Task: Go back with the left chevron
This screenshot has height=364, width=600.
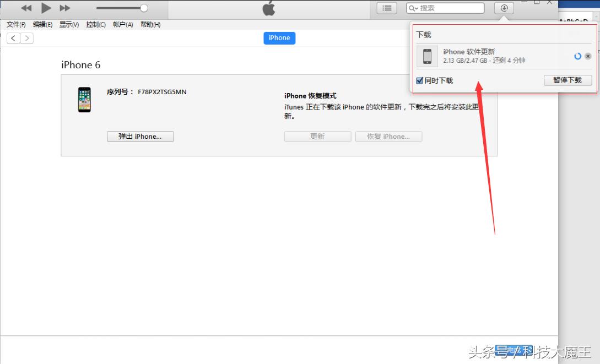Action: point(13,38)
